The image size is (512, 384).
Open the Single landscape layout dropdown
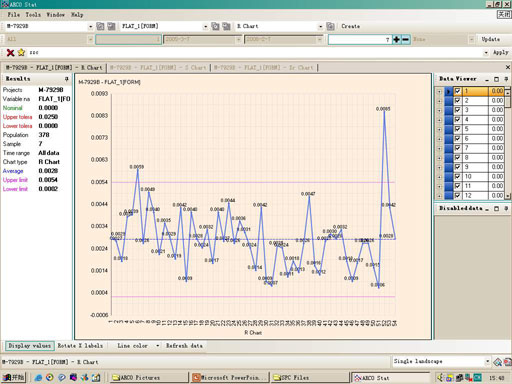tap(487, 362)
